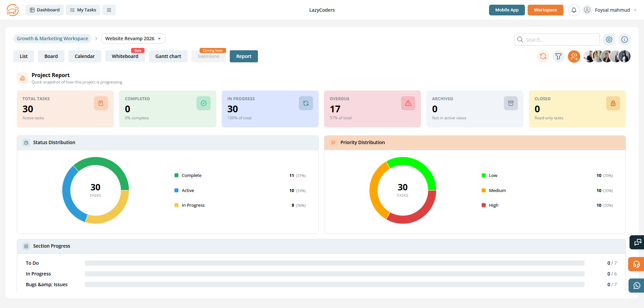Click the notification bell icon
The image size is (644, 308).
574,10
